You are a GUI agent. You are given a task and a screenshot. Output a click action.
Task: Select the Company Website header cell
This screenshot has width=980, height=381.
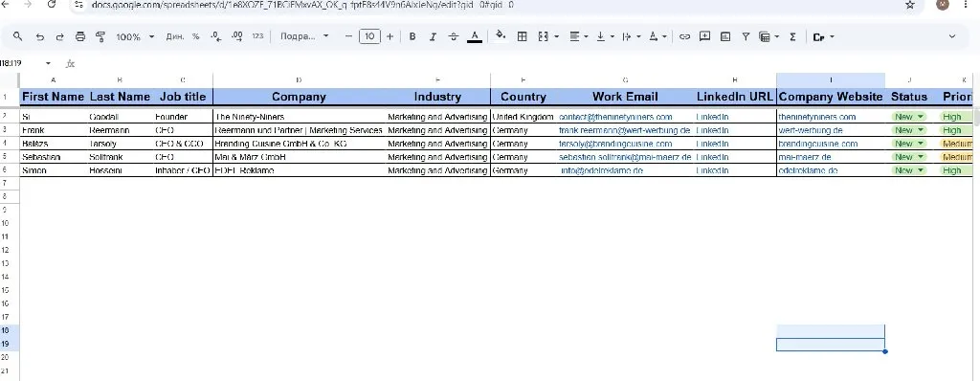[x=831, y=97]
